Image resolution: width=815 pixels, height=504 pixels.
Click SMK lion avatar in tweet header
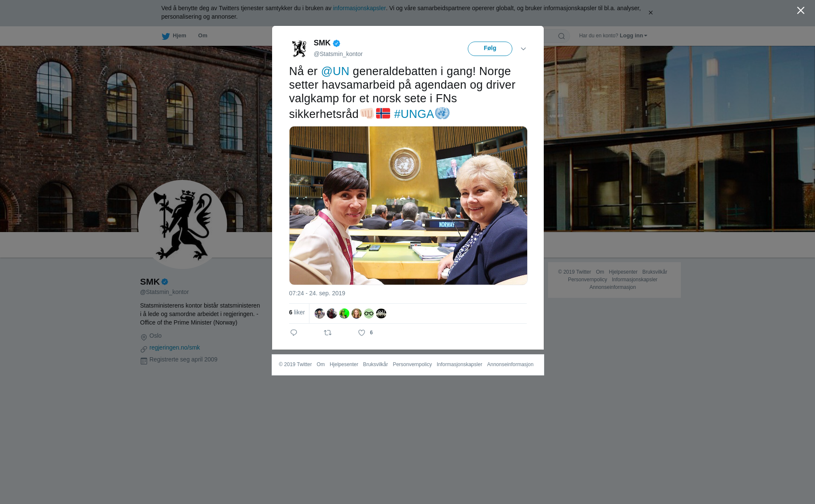pos(299,48)
